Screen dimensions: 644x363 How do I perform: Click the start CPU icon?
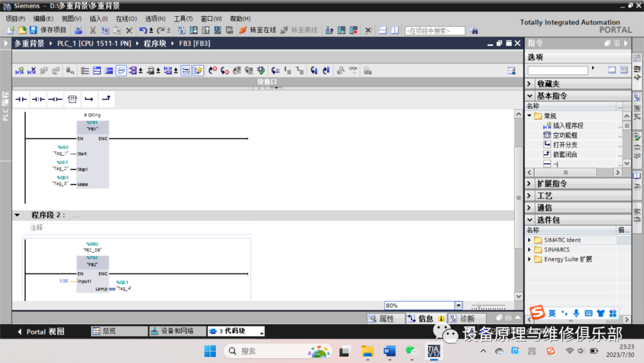tap(342, 30)
